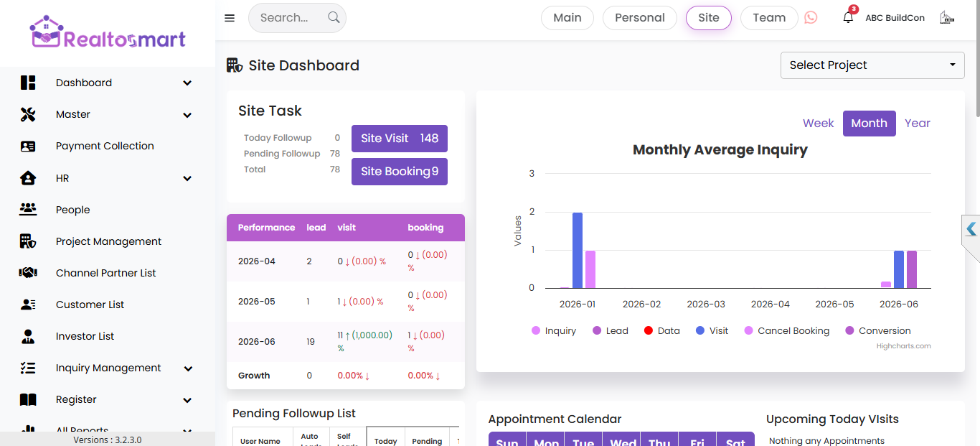Toggle the Data legend series
The height and width of the screenshot is (446, 980).
point(661,331)
